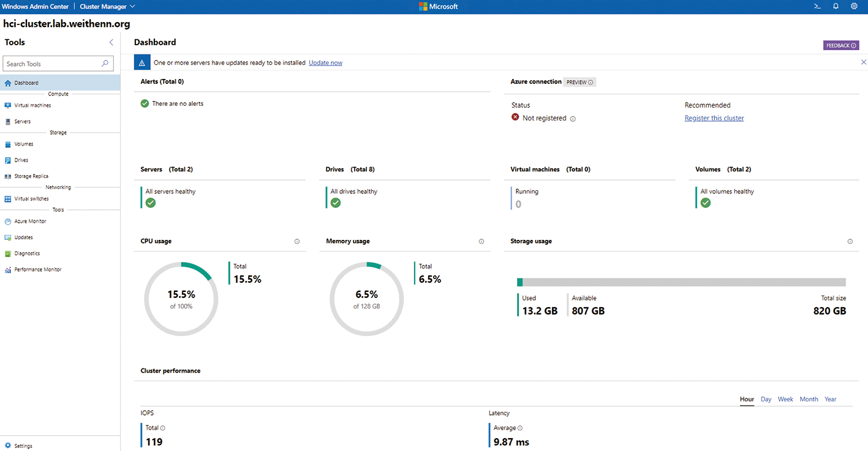Click the Updates icon
The height and width of the screenshot is (451, 868).
point(8,237)
